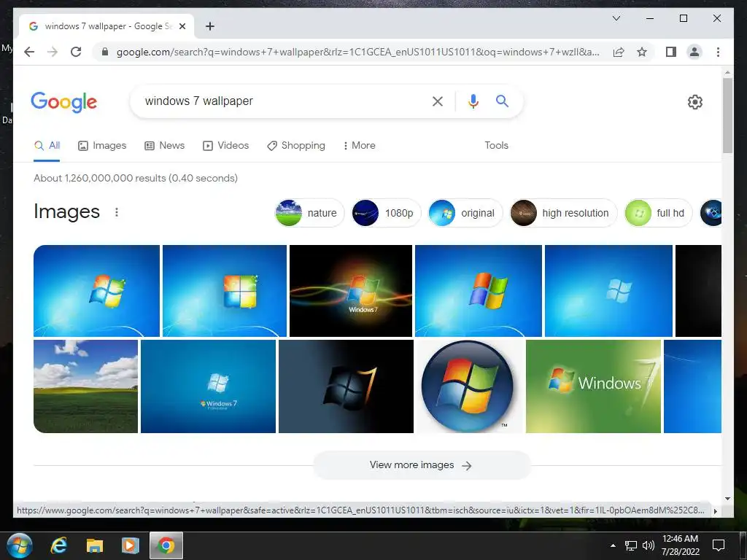This screenshot has height=560, width=747.
Task: Open the Chrome side panel
Action: 671,52
